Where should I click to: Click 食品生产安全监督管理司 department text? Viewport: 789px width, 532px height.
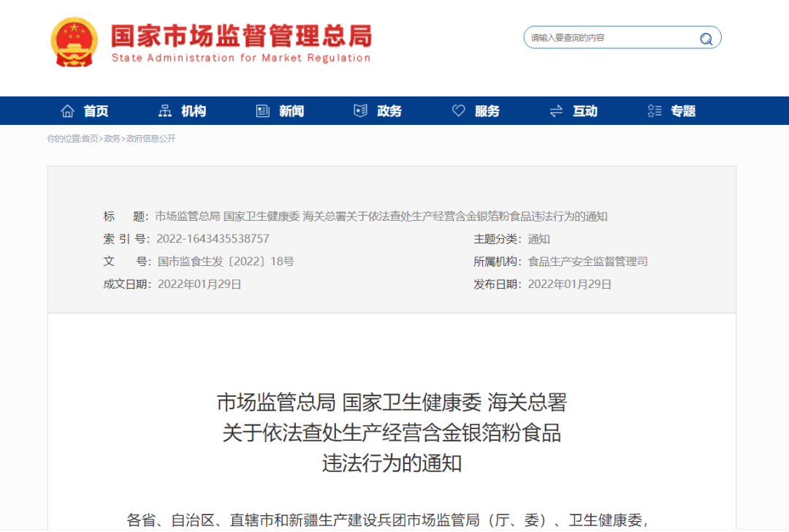(587, 261)
